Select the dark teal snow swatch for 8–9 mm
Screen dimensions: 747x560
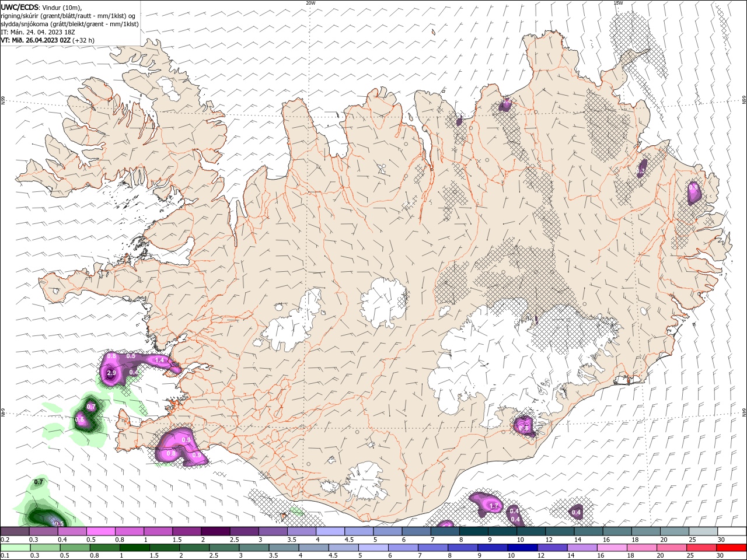click(473, 531)
